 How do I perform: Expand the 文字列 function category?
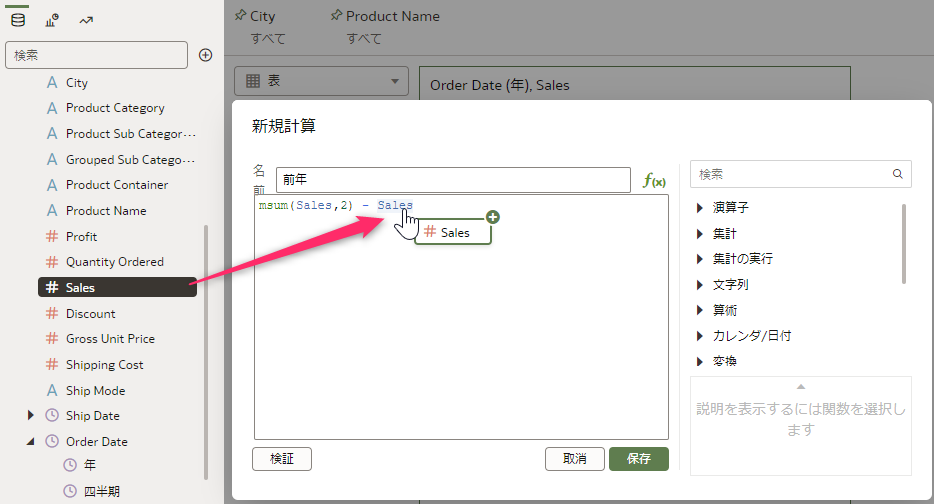700,285
